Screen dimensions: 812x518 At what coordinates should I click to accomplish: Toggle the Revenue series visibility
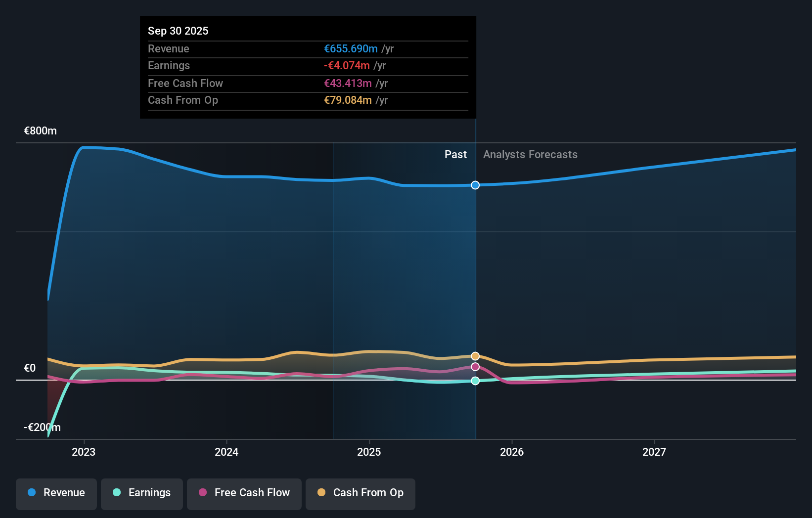point(56,493)
